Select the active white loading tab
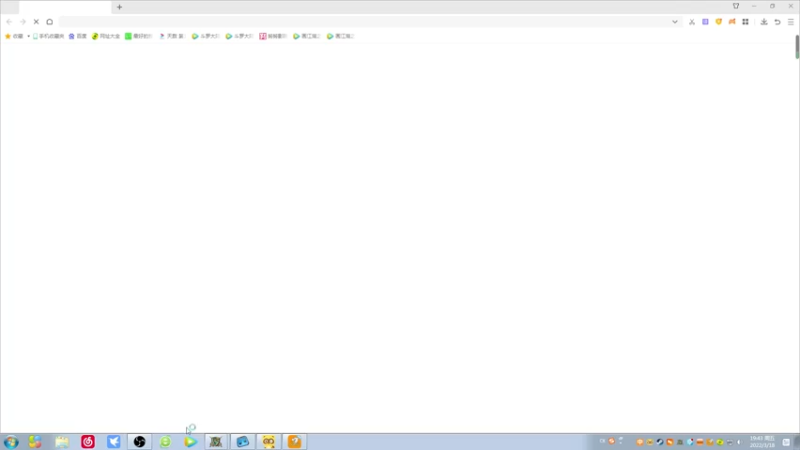The image size is (800, 450). (x=65, y=7)
